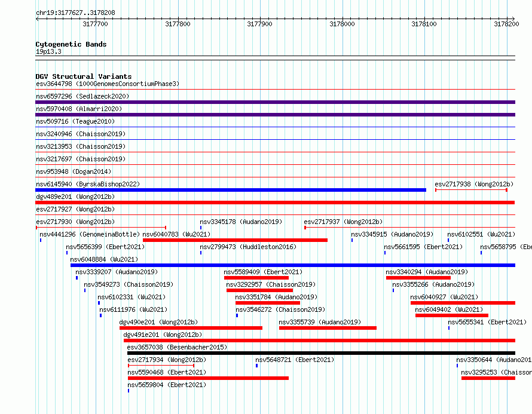Select the nsv5590468 (Ebert2021) red bar
532x414 pixels.
208,378
